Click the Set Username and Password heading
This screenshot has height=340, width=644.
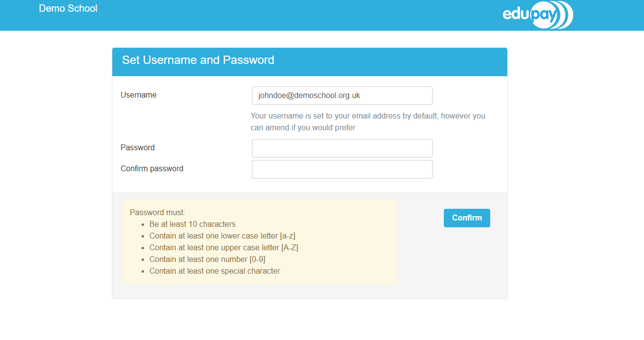pos(198,60)
